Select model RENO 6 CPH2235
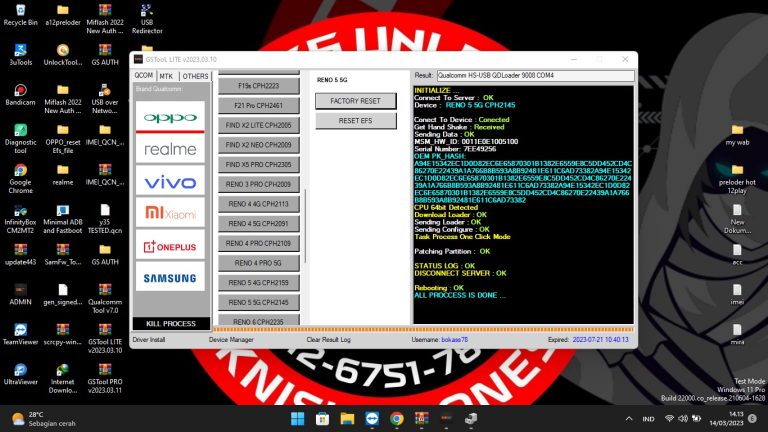768x432 pixels. pyautogui.click(x=259, y=320)
